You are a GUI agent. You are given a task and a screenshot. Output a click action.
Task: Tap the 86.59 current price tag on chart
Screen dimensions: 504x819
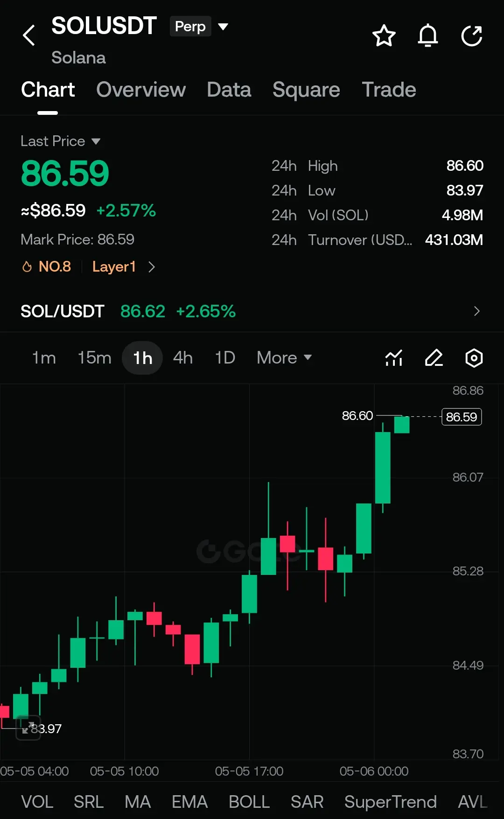(462, 417)
